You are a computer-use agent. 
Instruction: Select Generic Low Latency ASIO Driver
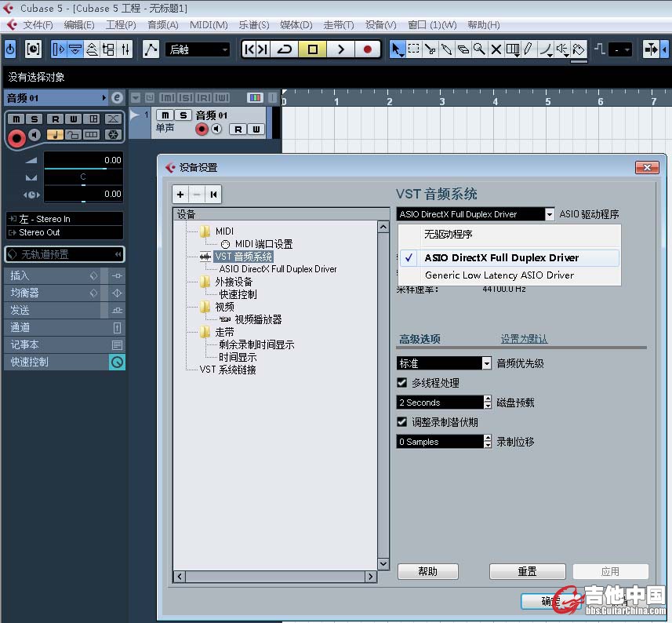[509, 275]
